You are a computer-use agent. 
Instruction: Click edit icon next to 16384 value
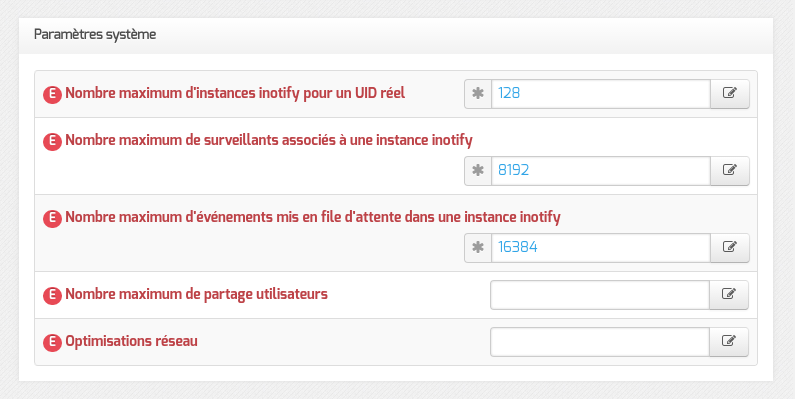(x=729, y=248)
